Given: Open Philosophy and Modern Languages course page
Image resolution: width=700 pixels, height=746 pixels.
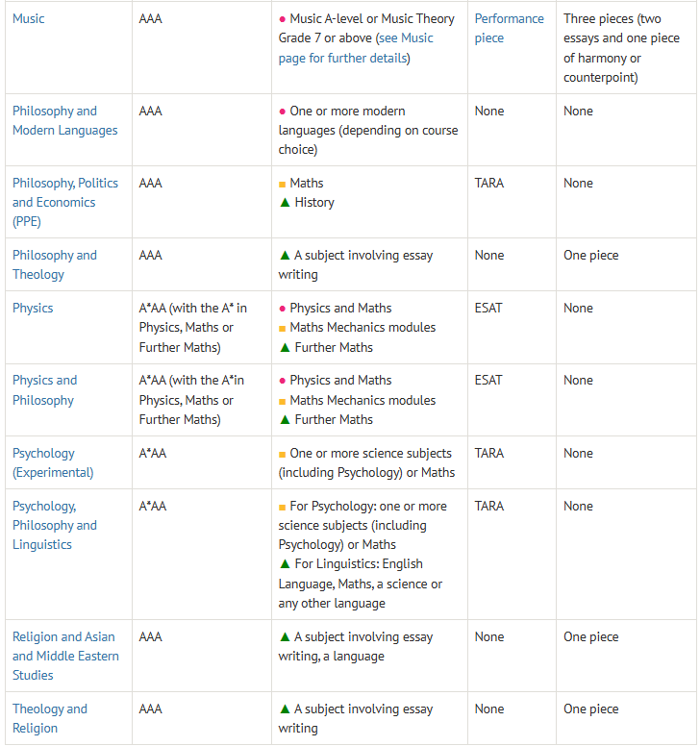Looking at the screenshot, I should [64, 120].
